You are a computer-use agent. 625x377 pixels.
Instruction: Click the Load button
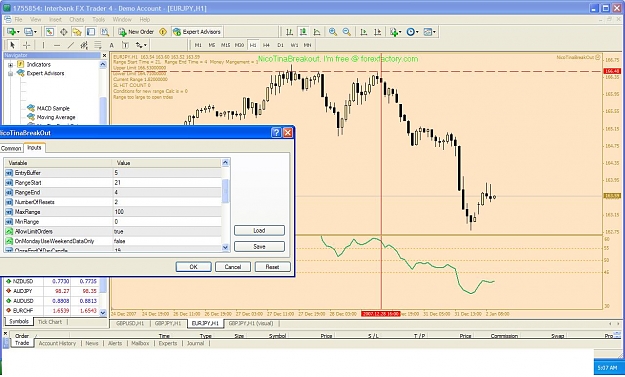coord(259,231)
